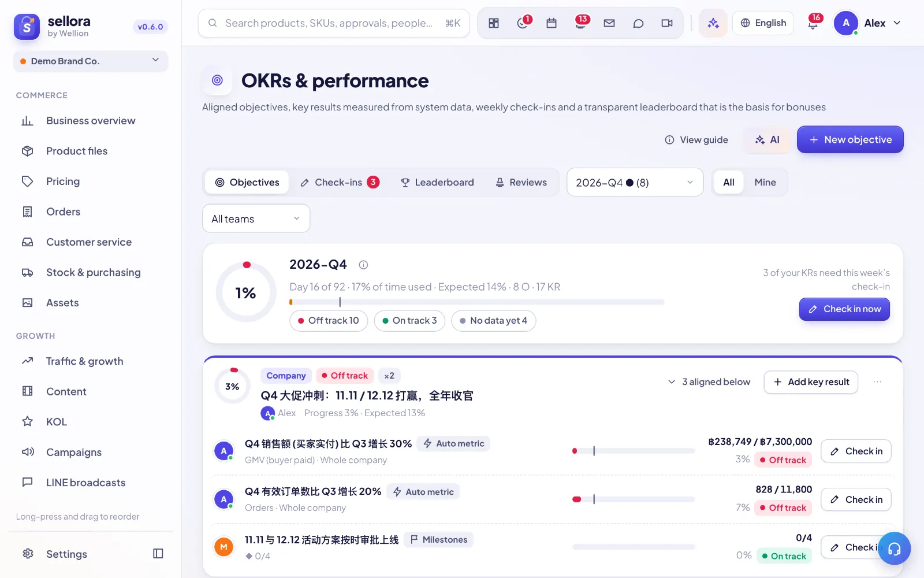Click the clock icon with 1 badge

tap(523, 23)
